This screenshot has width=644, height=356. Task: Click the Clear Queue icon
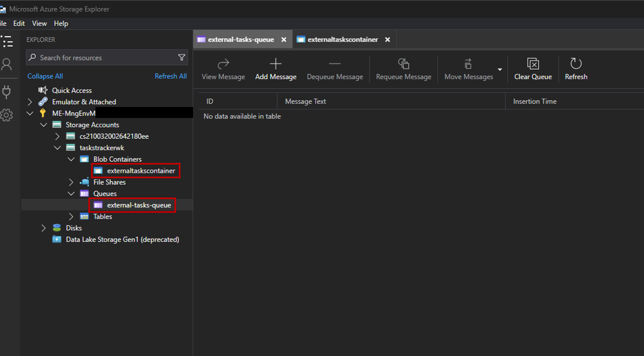coord(533,64)
